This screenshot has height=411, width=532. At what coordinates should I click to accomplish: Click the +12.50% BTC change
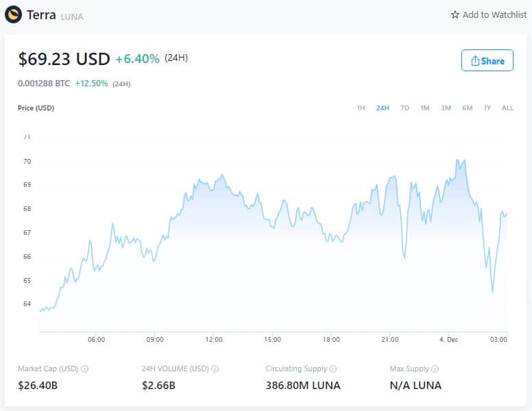coord(91,84)
